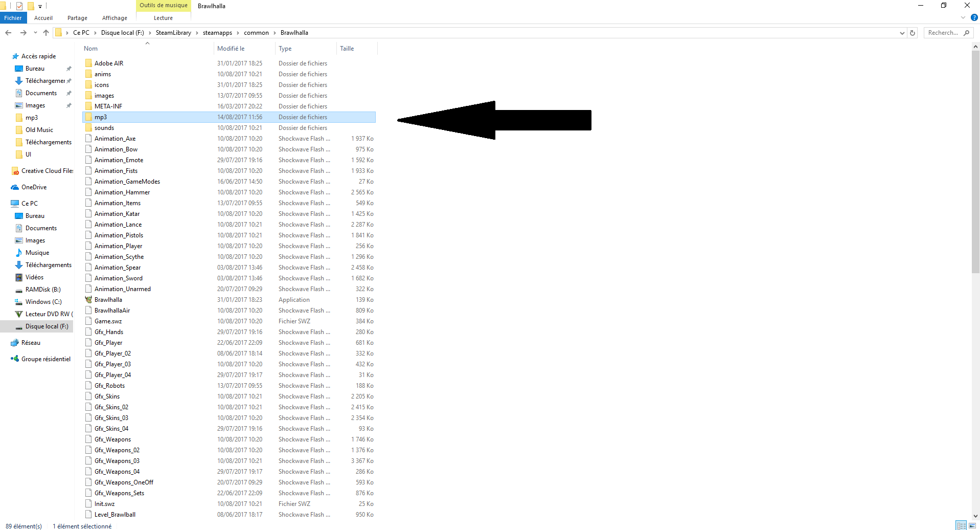Switch to the Accueil ribbon tab
980x530 pixels.
pyautogui.click(x=43, y=18)
